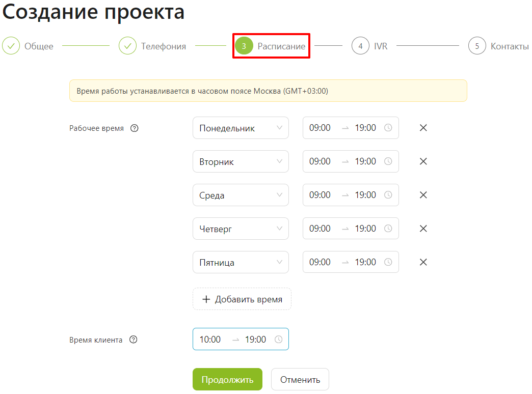Edit Четверг start time 09:00
Screen dimensions: 532x394
point(320,229)
